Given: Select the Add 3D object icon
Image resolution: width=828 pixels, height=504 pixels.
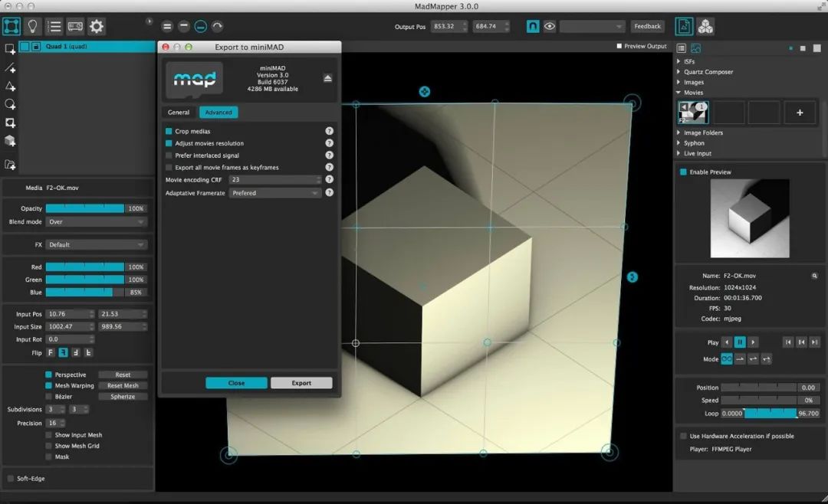Looking at the screenshot, I should click(10, 141).
